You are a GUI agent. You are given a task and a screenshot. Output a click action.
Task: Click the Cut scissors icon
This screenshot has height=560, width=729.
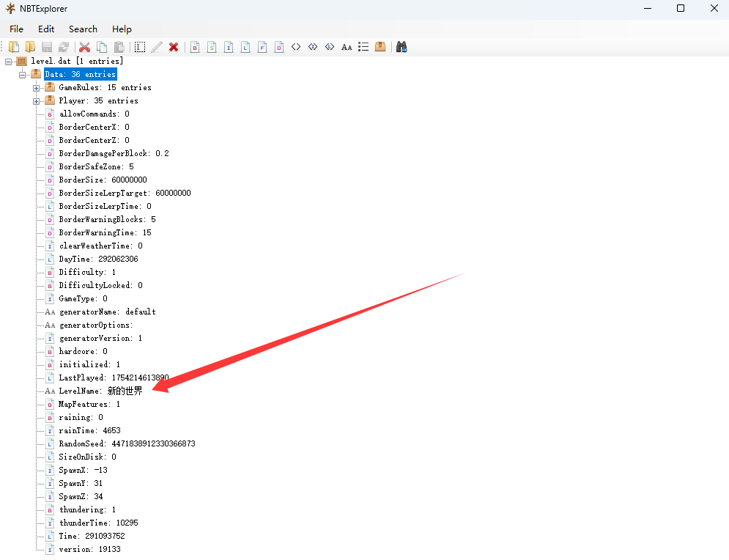pos(84,47)
